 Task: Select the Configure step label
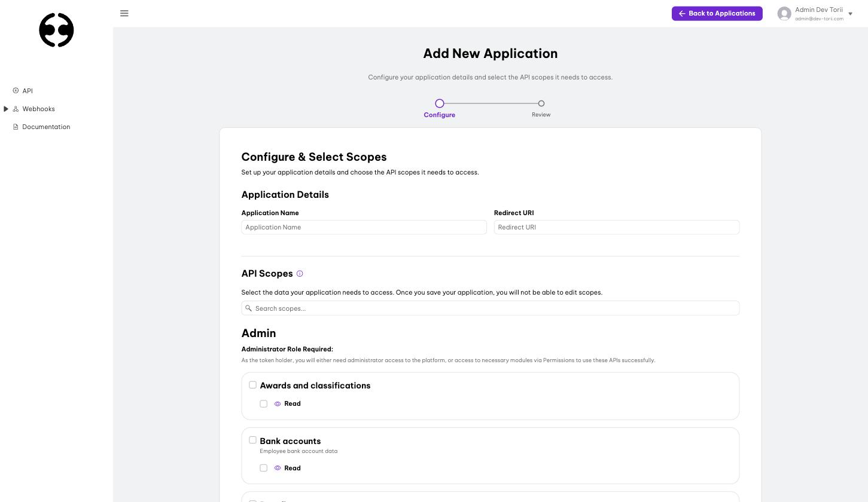click(x=440, y=115)
